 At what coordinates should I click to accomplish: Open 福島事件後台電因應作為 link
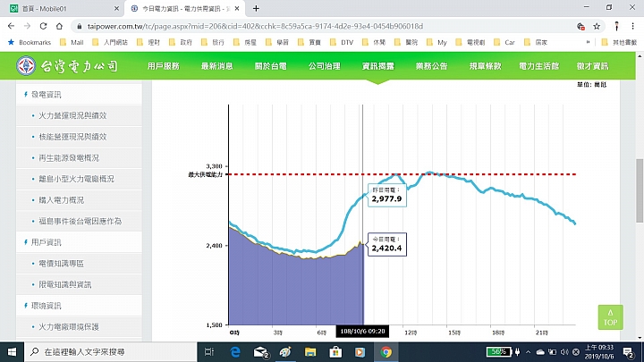coord(80,222)
